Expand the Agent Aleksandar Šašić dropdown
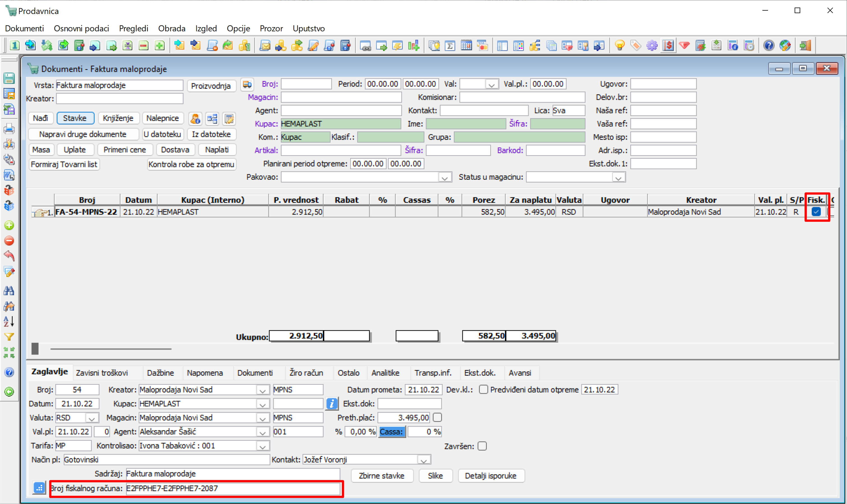 262,432
